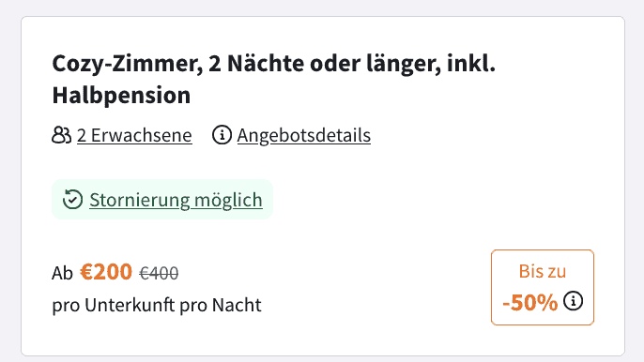Click the Ab label before the price
Viewport: 644px width, 362px height.
tap(62, 273)
